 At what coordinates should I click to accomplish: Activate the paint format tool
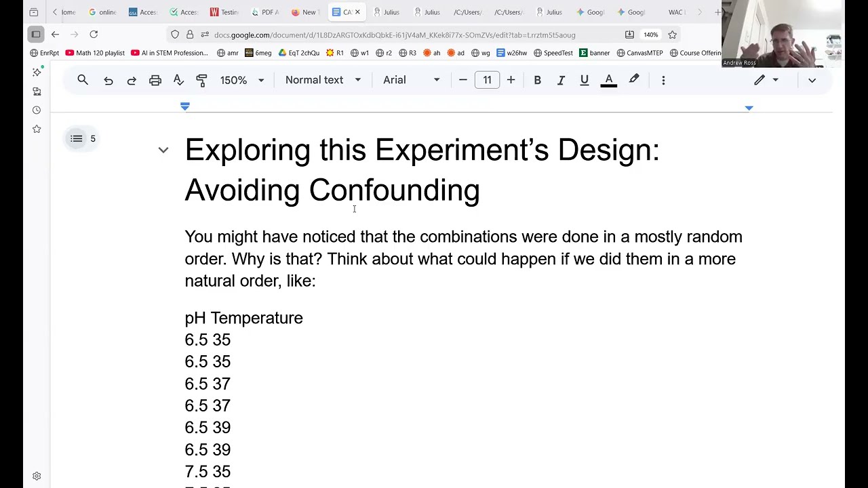coord(201,80)
